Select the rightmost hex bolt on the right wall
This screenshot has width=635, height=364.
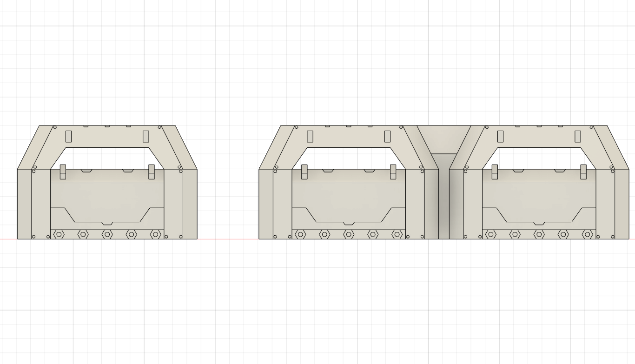coord(588,235)
